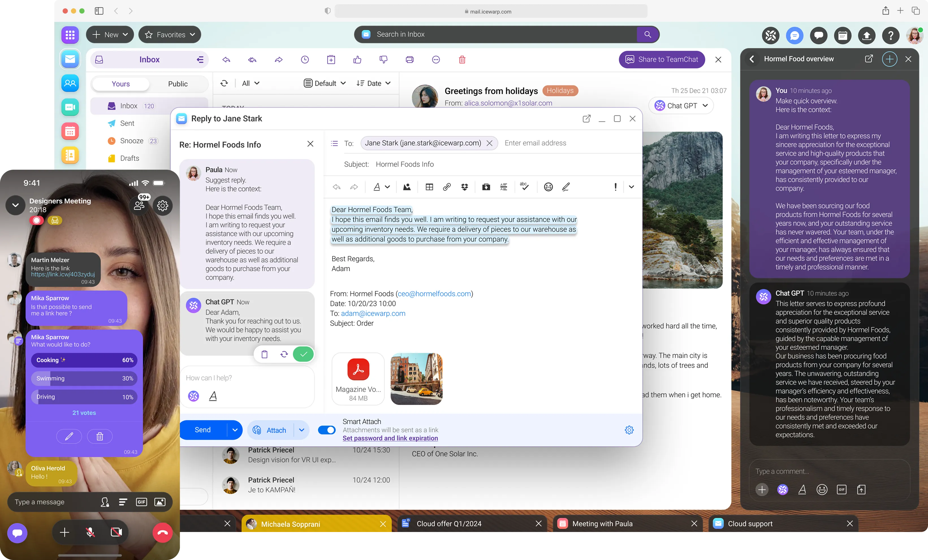
Task: Click the Share to TeamChat button
Action: 662,59
